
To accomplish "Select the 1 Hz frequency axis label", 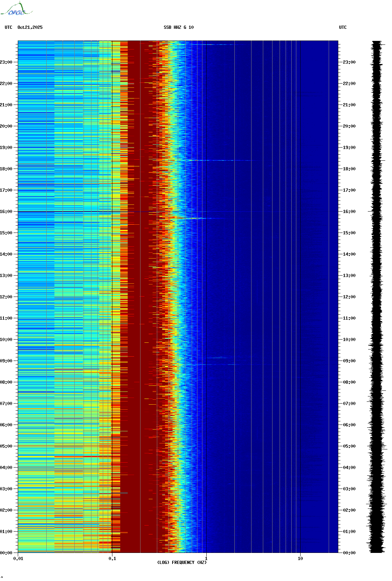I will [206, 559].
